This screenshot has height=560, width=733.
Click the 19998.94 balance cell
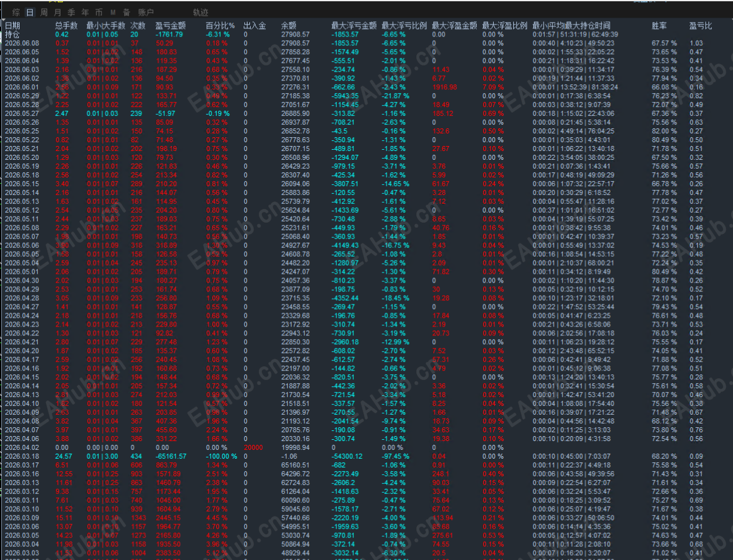295,447
